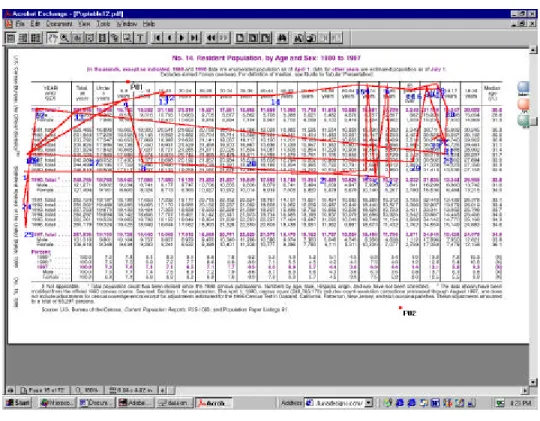This screenshot has height=421, width=540.
Task: Click the horizontal scrollbar right arrow
Action: (525, 390)
